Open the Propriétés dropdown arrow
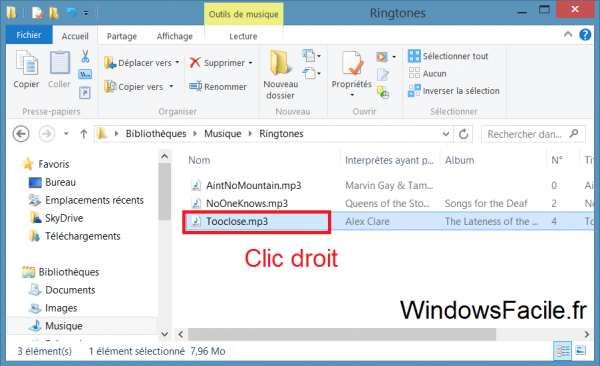600x366 pixels. point(352,95)
